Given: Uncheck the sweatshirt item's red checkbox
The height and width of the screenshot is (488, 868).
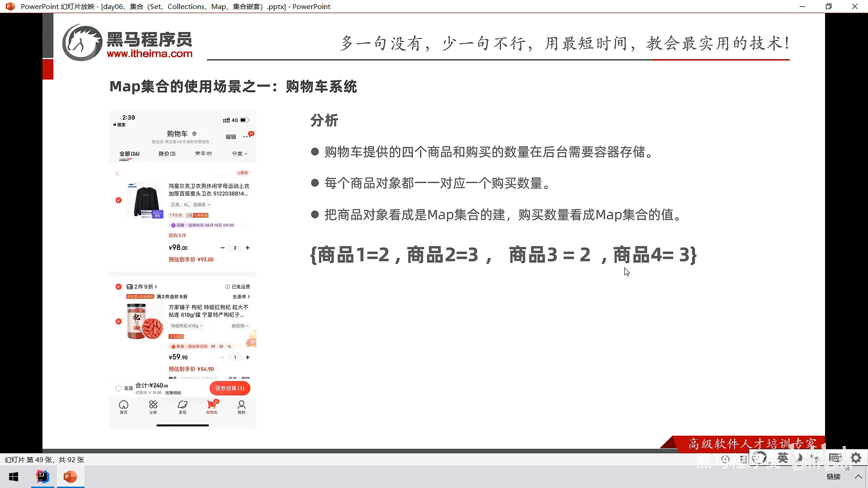Looking at the screenshot, I should coord(118,200).
